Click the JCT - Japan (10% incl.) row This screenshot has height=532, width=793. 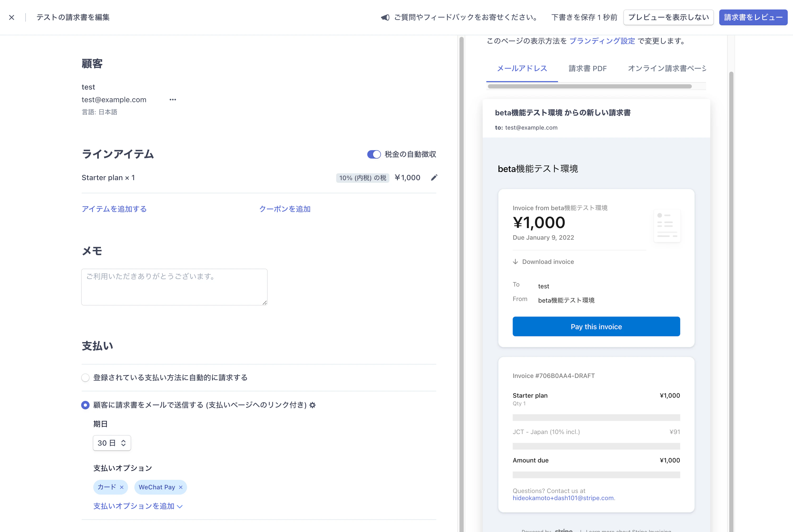coord(596,432)
